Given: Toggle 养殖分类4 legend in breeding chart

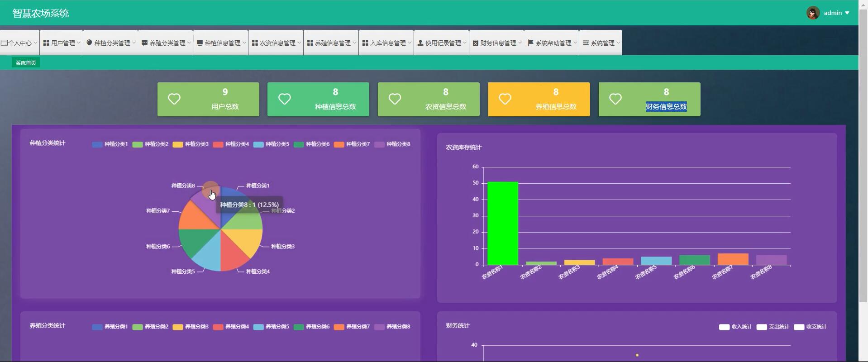Looking at the screenshot, I should [x=231, y=327].
